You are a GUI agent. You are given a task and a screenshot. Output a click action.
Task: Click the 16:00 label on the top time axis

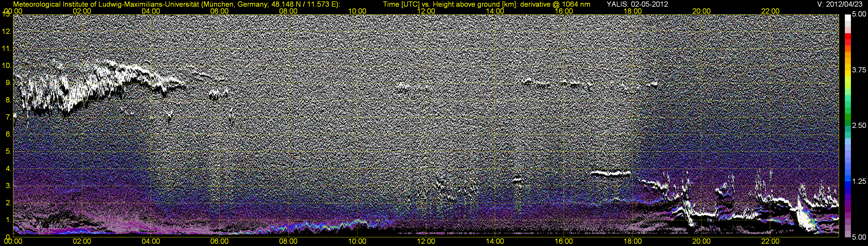(564, 11)
